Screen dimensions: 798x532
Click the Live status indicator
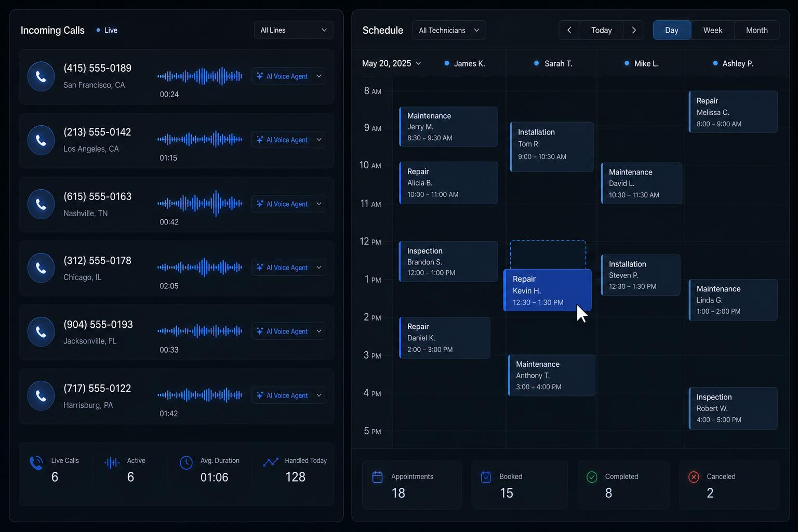click(107, 30)
